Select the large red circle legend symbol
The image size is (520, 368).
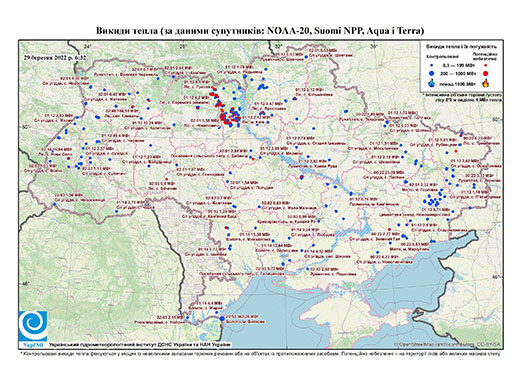pyautogui.click(x=486, y=73)
